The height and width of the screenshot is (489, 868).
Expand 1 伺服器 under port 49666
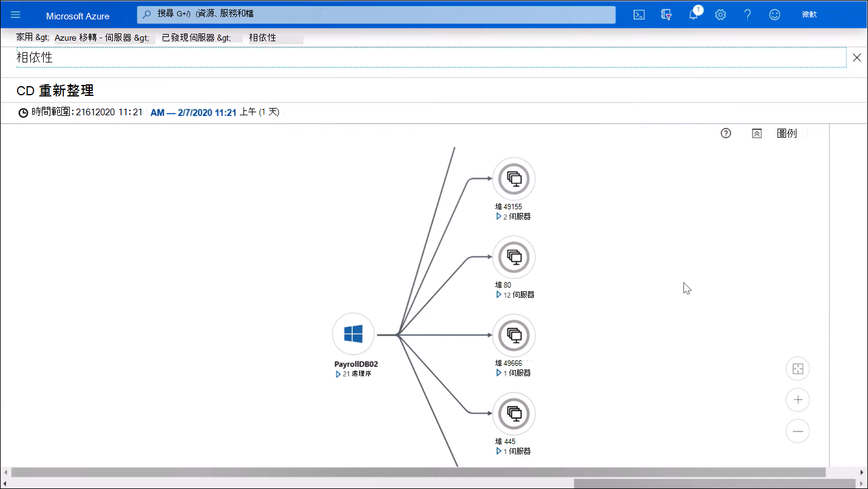[x=513, y=373]
